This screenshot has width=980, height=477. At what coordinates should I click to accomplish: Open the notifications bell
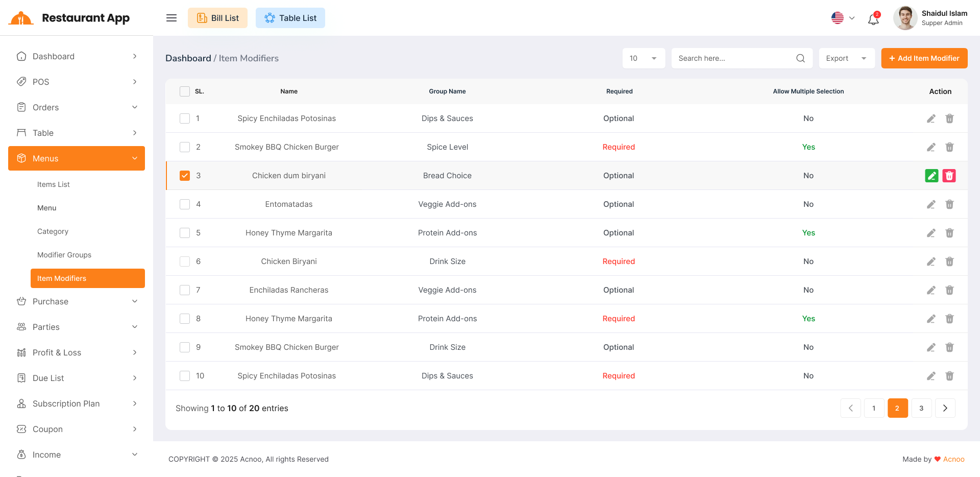point(873,19)
